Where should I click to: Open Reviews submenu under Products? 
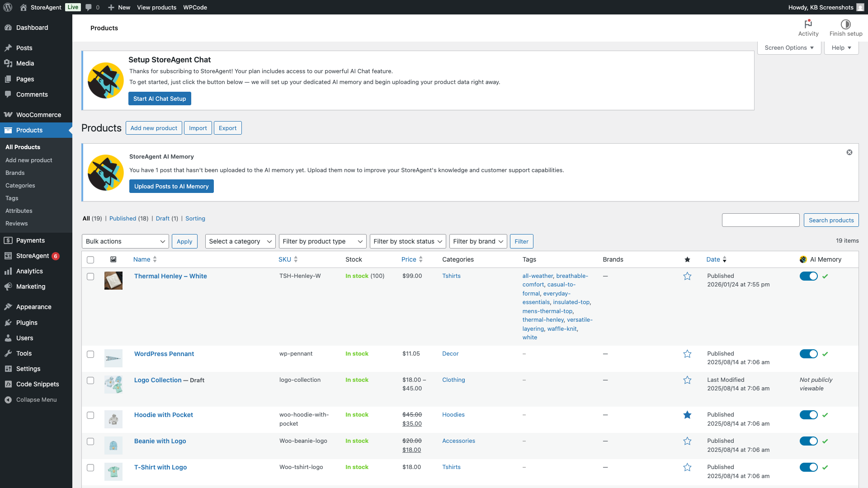(17, 223)
